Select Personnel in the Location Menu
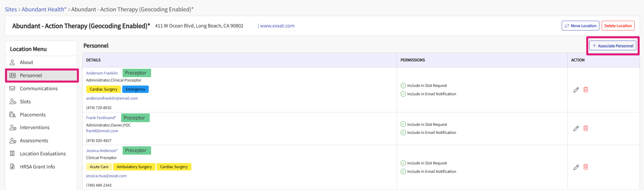Screen dimensions: 644x190 [x=31, y=76]
